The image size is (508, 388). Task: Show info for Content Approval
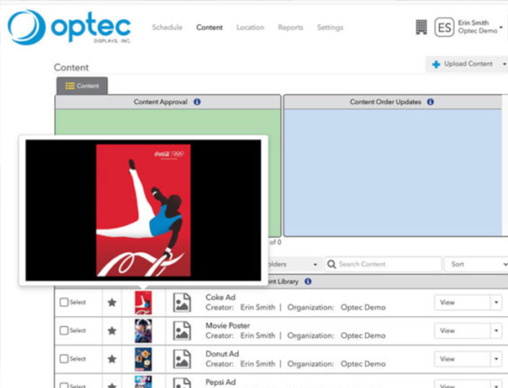click(197, 102)
